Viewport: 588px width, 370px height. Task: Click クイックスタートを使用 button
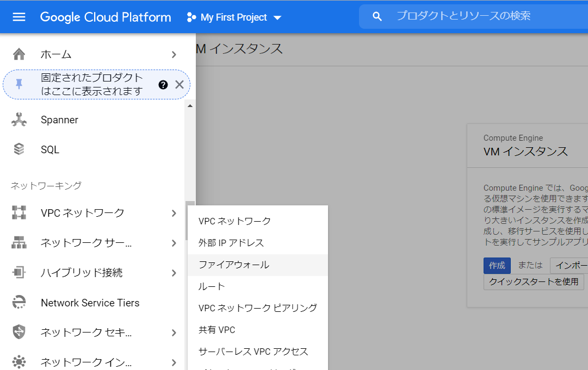click(534, 281)
